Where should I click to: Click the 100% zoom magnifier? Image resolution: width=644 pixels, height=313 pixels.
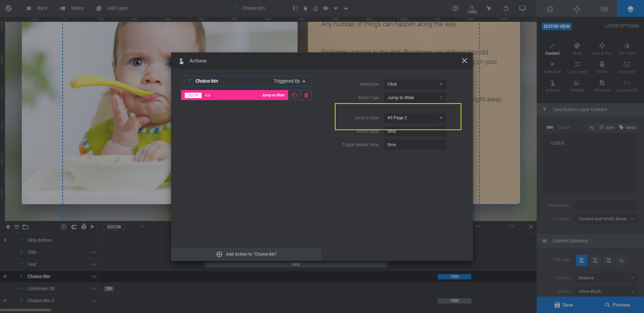coord(472,9)
